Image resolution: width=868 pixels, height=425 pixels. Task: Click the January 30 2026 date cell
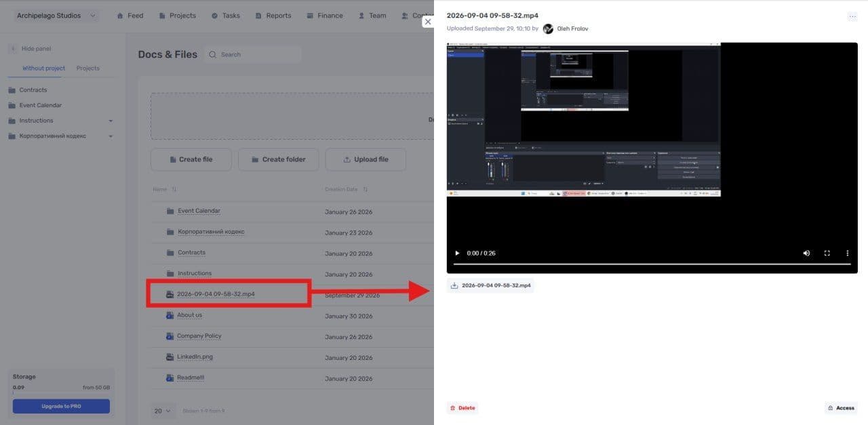(x=349, y=317)
